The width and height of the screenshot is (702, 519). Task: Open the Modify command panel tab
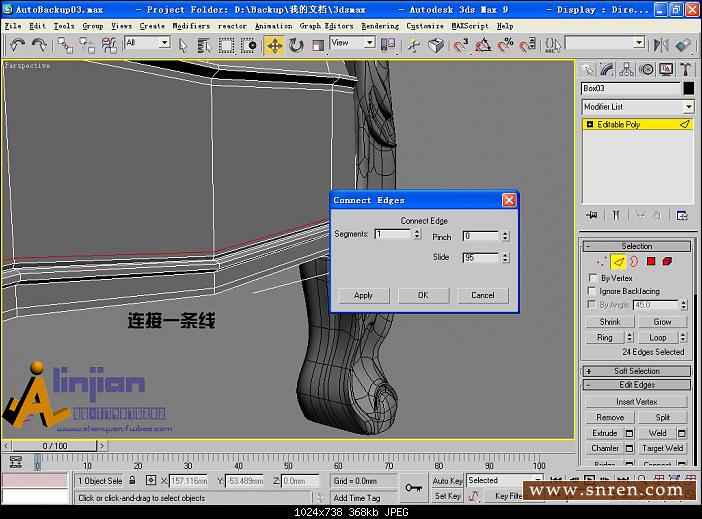(x=607, y=69)
